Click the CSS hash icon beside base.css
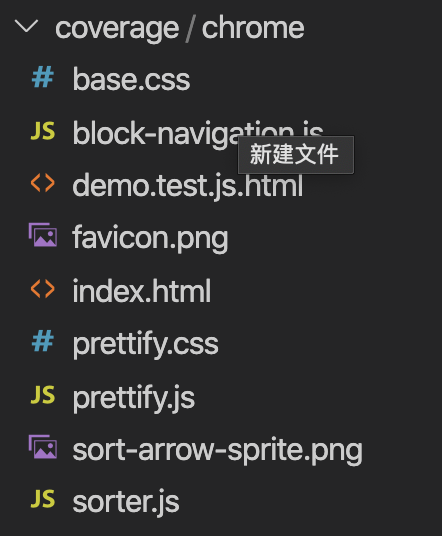Image resolution: width=442 pixels, height=536 pixels. (43, 77)
